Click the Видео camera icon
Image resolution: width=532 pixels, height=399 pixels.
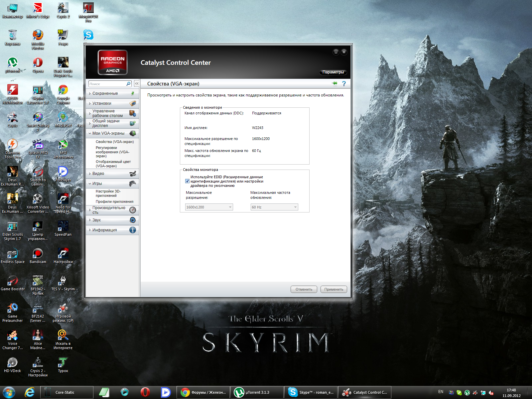tap(133, 174)
